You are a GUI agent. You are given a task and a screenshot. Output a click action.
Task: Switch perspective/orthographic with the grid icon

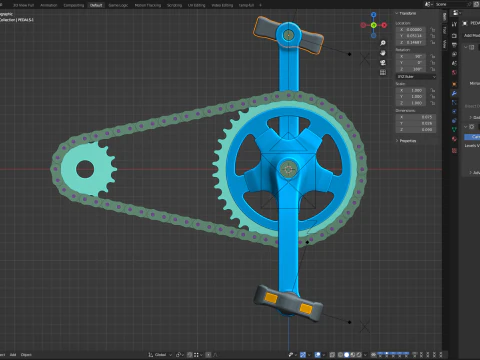pos(383,72)
